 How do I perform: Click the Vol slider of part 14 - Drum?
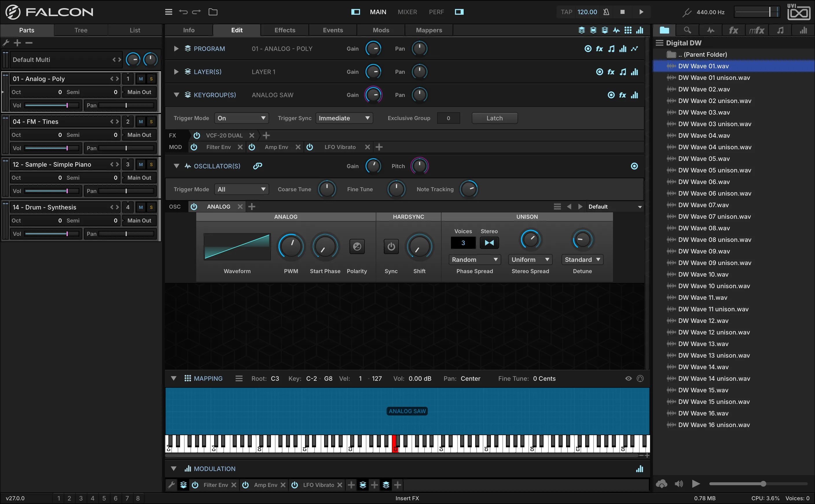tap(52, 234)
